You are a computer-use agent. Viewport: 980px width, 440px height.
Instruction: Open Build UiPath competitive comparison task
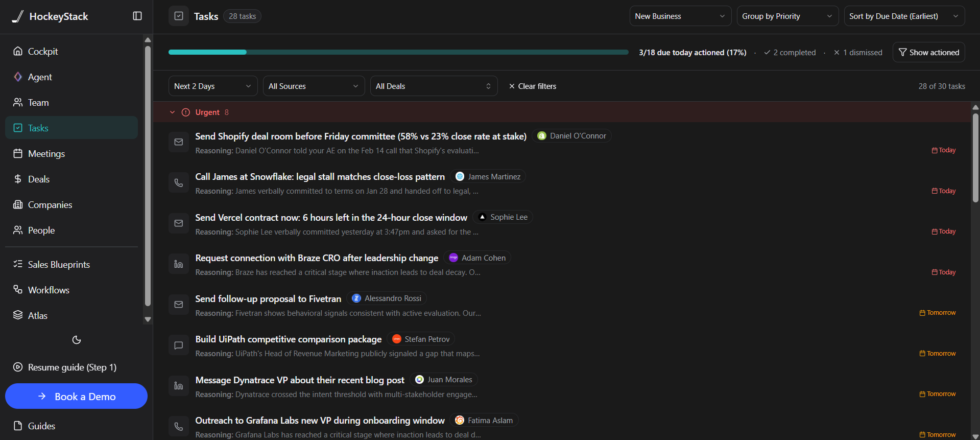click(x=288, y=339)
